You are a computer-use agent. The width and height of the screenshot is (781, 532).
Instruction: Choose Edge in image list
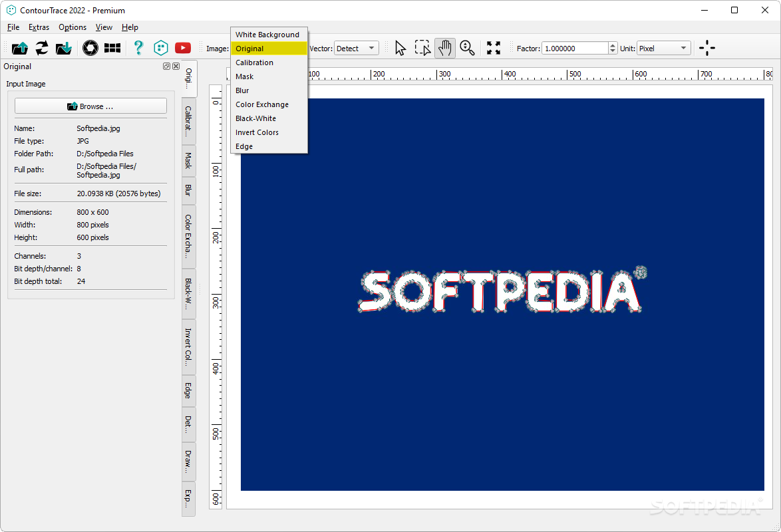click(269, 146)
